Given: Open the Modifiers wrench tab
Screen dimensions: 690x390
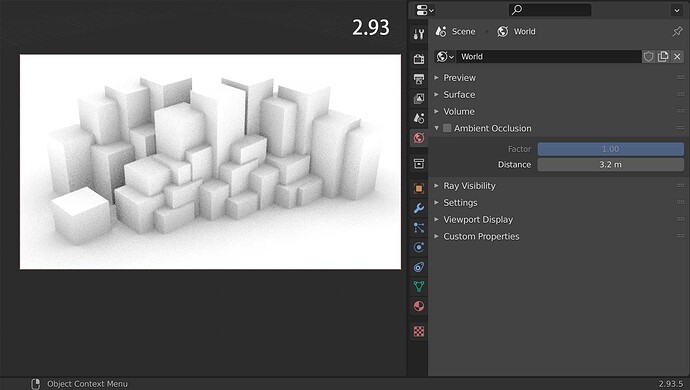Looking at the screenshot, I should (x=419, y=208).
